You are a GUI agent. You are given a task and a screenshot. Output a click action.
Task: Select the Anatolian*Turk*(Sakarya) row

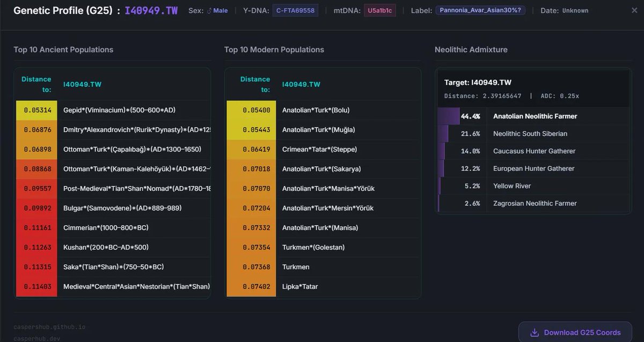click(x=323, y=169)
